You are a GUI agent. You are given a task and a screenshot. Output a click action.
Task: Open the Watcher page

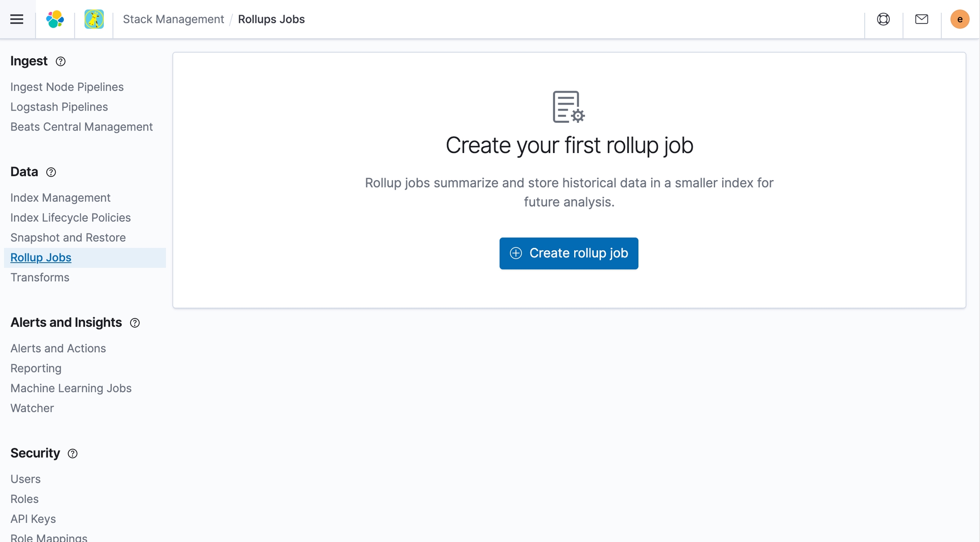pyautogui.click(x=32, y=408)
